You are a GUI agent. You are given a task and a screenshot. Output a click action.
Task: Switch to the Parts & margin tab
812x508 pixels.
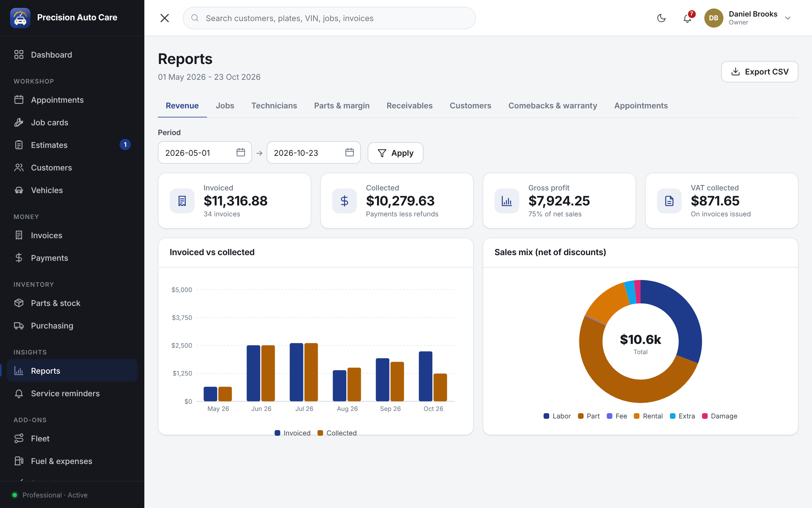[x=342, y=106]
